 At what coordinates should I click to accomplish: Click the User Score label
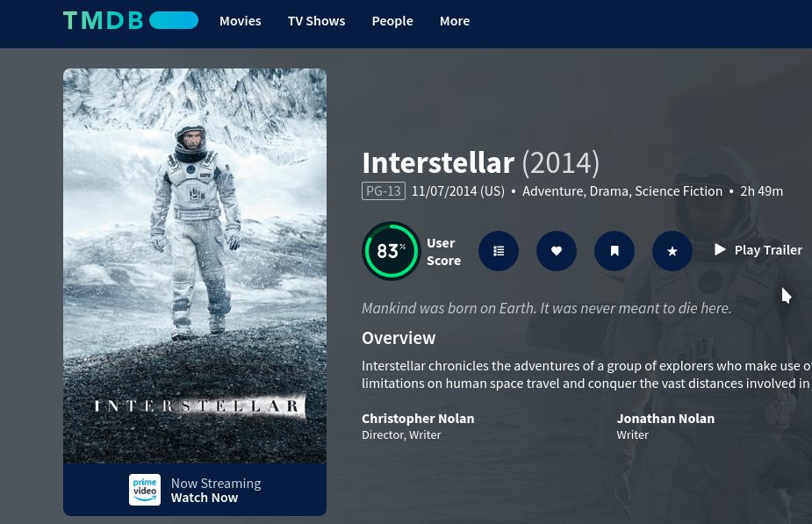tap(444, 252)
